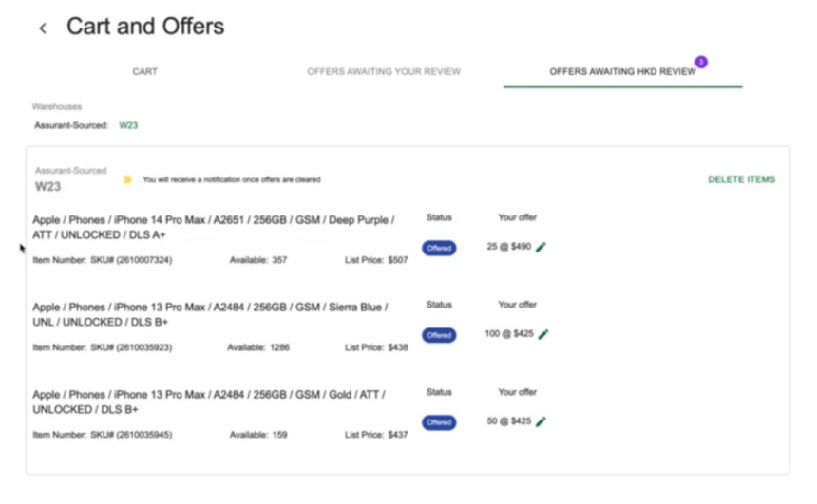Select the iPhone 14 Pro Max Deep Purple title
This screenshot has height=504, width=817.
[x=213, y=227]
